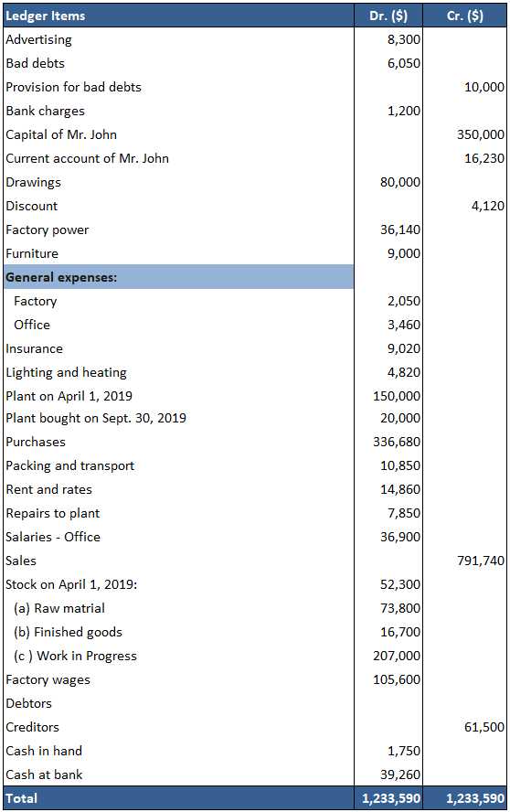Select the 36,140 Factory power value
The image size is (510, 812).
pyautogui.click(x=400, y=230)
